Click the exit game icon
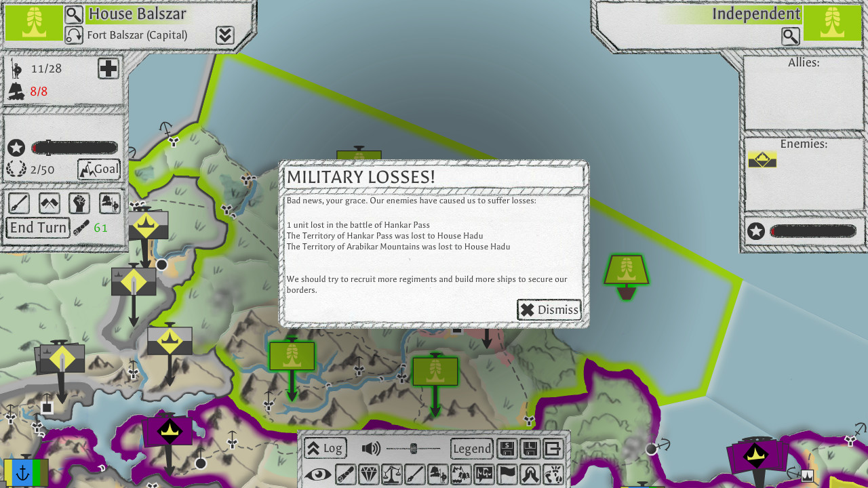868x488 pixels. click(x=553, y=449)
